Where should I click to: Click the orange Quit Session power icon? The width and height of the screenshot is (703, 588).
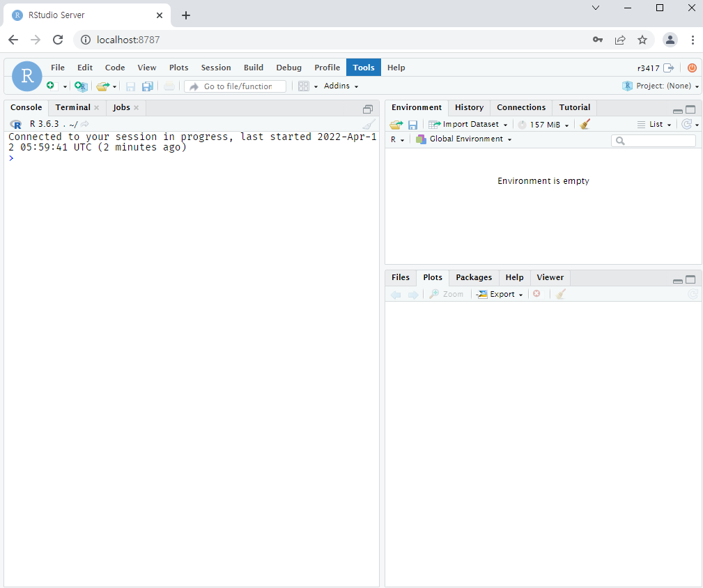click(x=692, y=68)
